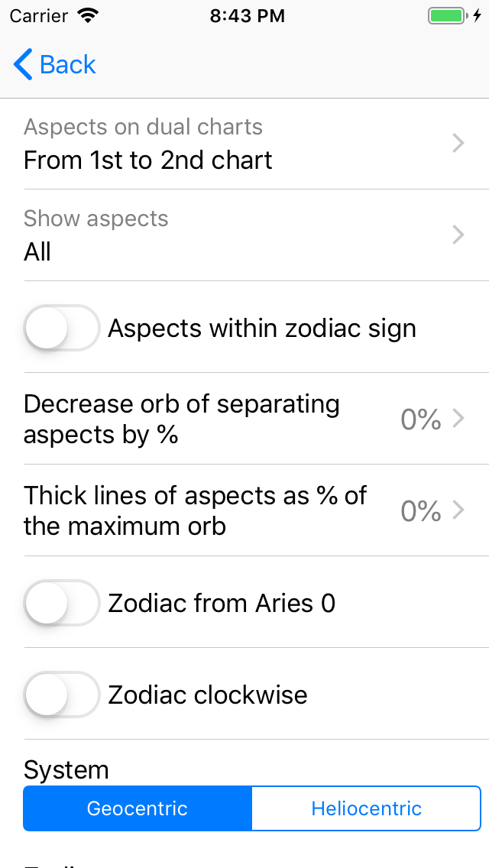This screenshot has height=868, width=489.
Task: Open Decrease orb of separating aspects chevron
Action: [458, 419]
